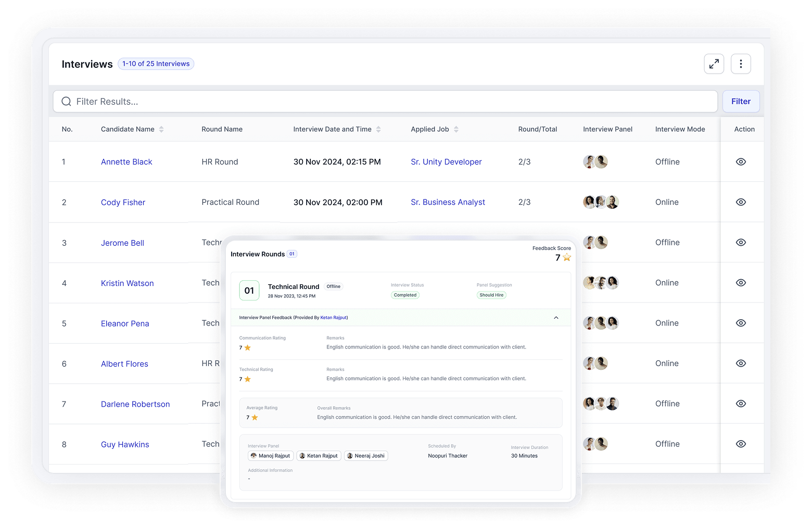Click the "01" Technical Round badge

[x=249, y=290]
